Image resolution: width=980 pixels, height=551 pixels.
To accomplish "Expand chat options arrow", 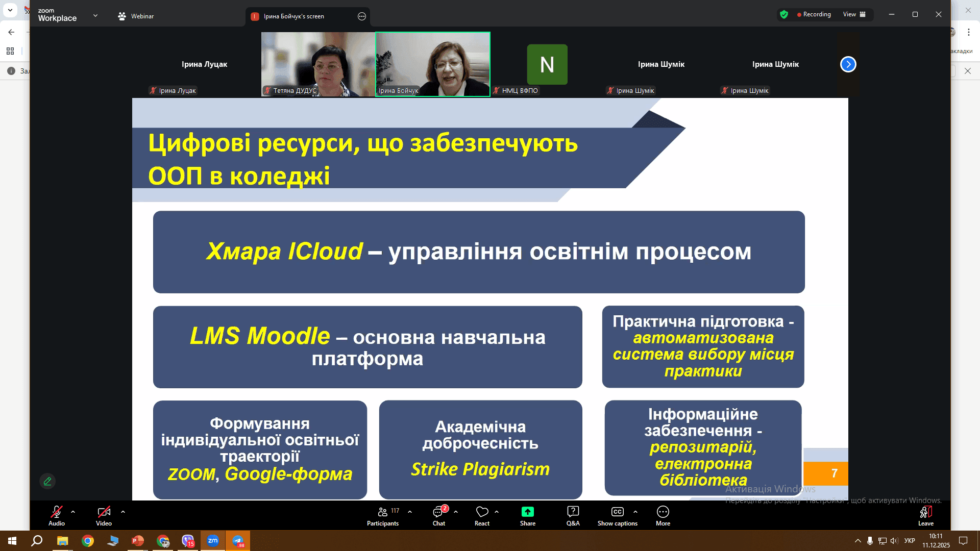I will click(x=456, y=511).
